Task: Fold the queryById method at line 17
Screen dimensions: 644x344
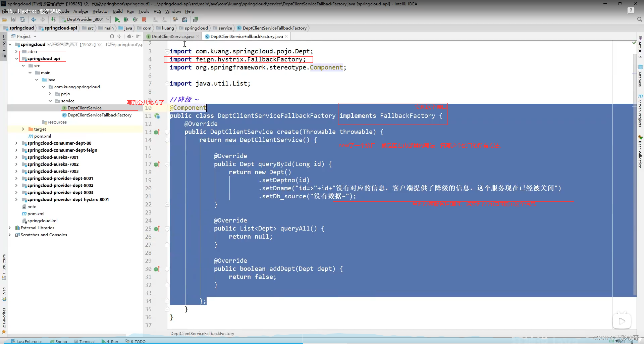Action: 167,164
